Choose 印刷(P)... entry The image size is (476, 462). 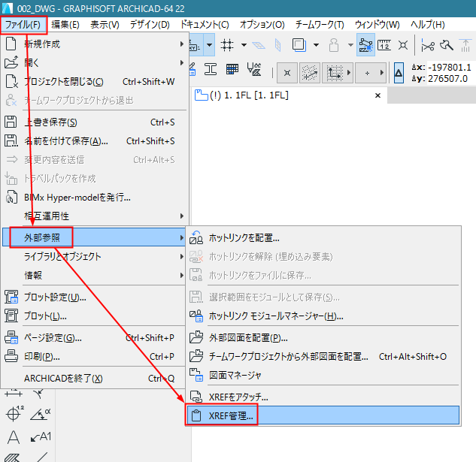pyautogui.click(x=95, y=356)
